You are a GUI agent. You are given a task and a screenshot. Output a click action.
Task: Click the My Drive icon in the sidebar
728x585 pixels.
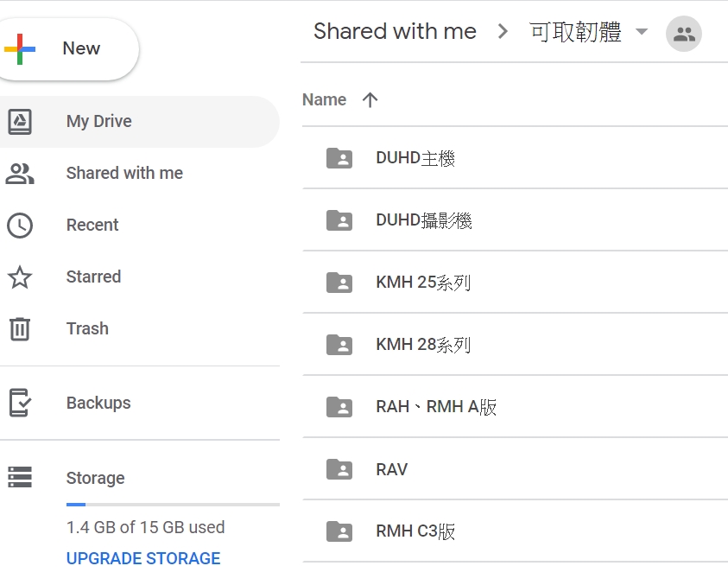pyautogui.click(x=20, y=121)
